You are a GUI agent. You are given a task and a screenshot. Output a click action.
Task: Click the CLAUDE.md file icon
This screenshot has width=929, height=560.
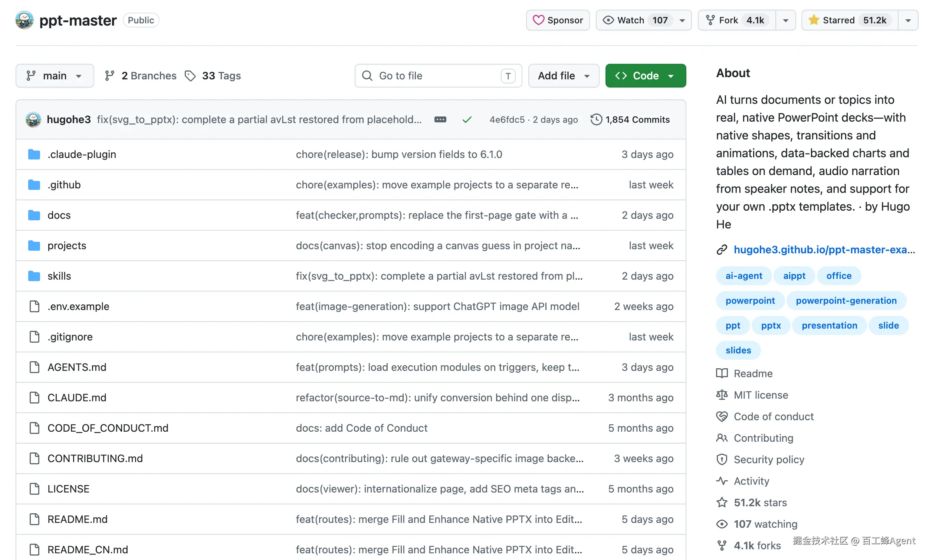(34, 398)
